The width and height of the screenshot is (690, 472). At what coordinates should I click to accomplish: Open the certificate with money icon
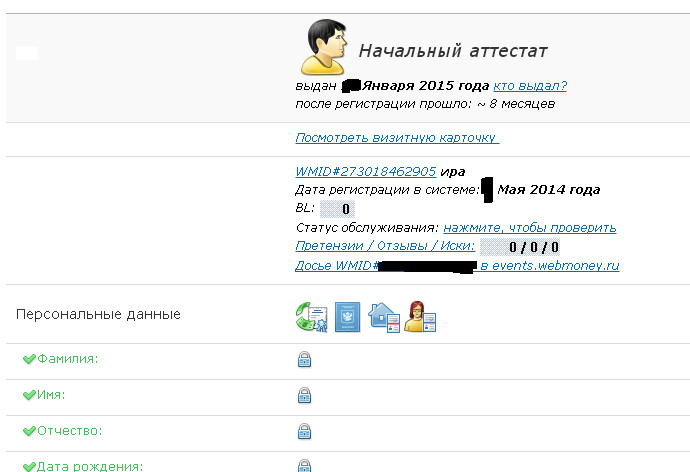[312, 317]
